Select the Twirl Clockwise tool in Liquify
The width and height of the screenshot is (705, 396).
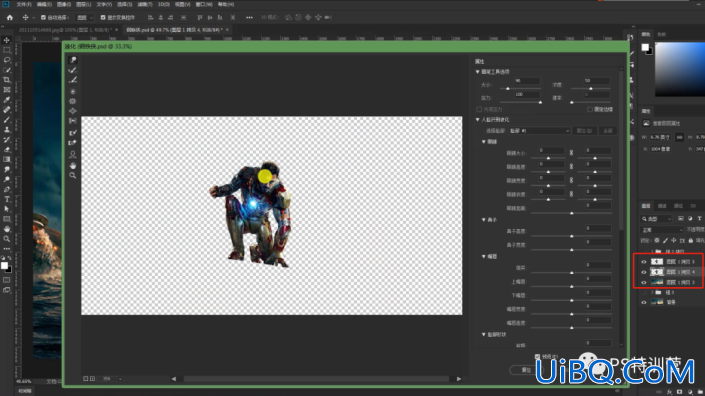pos(73,91)
